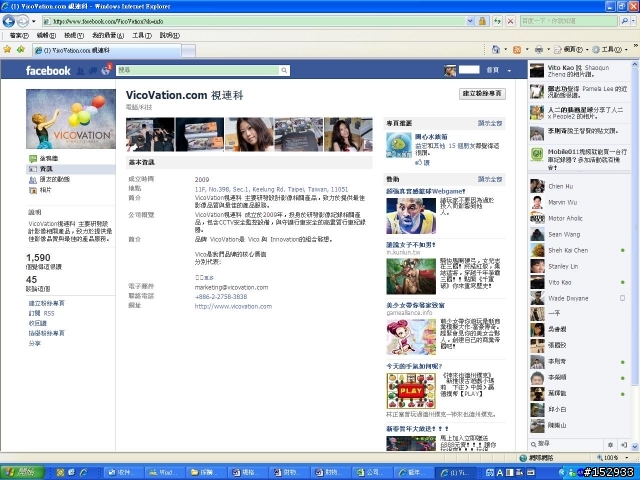Click the scrollbar down arrow at bottom right
The image size is (640, 480).
tap(635, 448)
